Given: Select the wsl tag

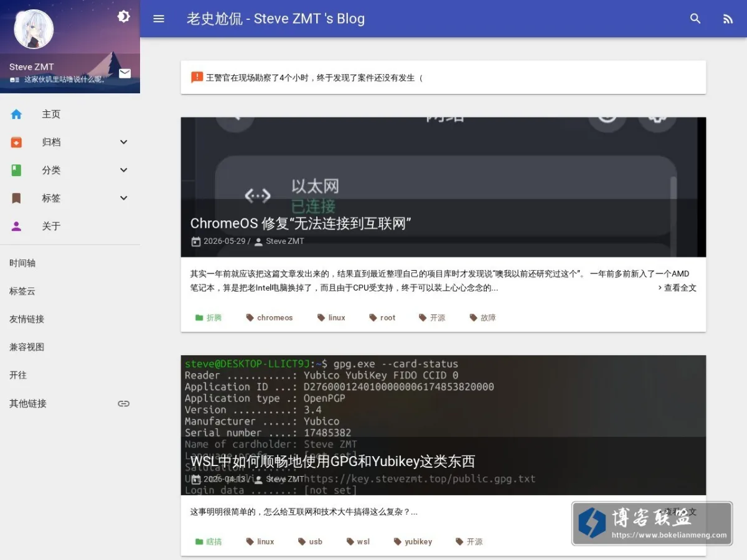Looking at the screenshot, I should click(x=358, y=542).
